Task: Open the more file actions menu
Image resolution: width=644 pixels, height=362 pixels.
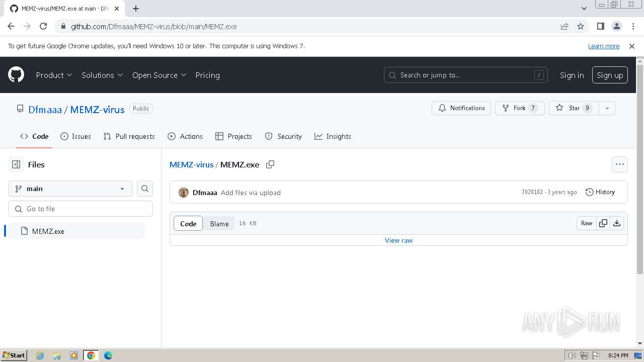Action: [620, 164]
